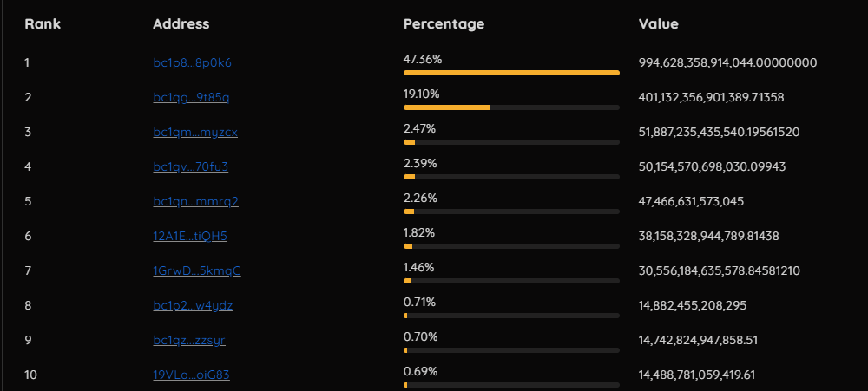This screenshot has width=868, height=391.
Task: Click the 2.47% percentage bar
Action: 511,142
